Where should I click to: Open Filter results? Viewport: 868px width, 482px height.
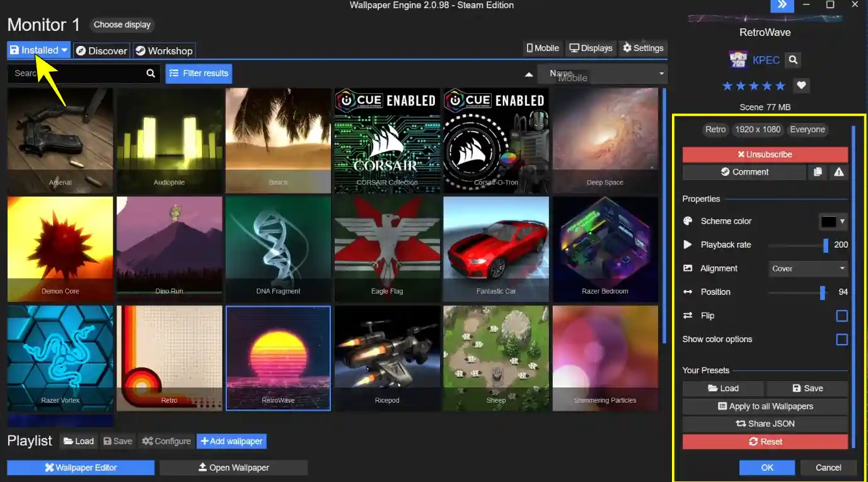[x=199, y=74]
